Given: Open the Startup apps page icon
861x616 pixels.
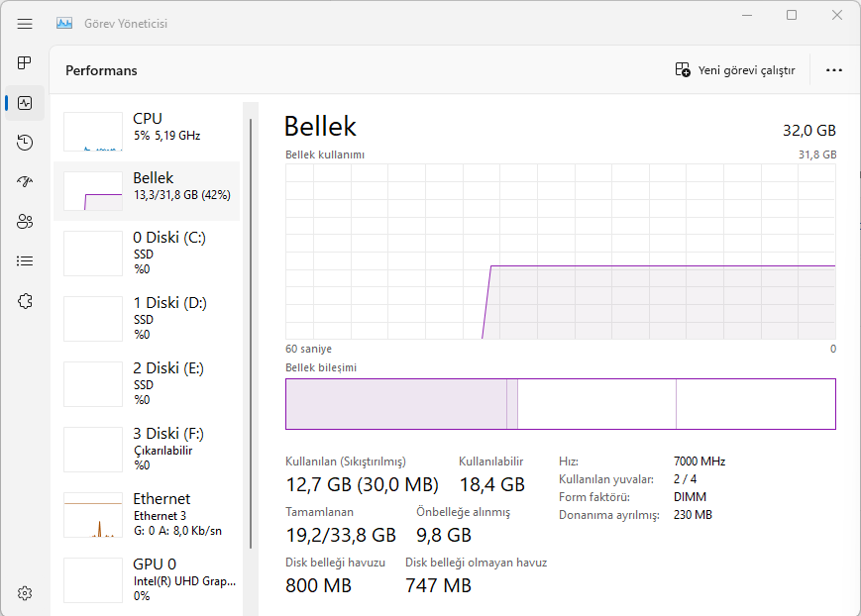Looking at the screenshot, I should coord(25,182).
